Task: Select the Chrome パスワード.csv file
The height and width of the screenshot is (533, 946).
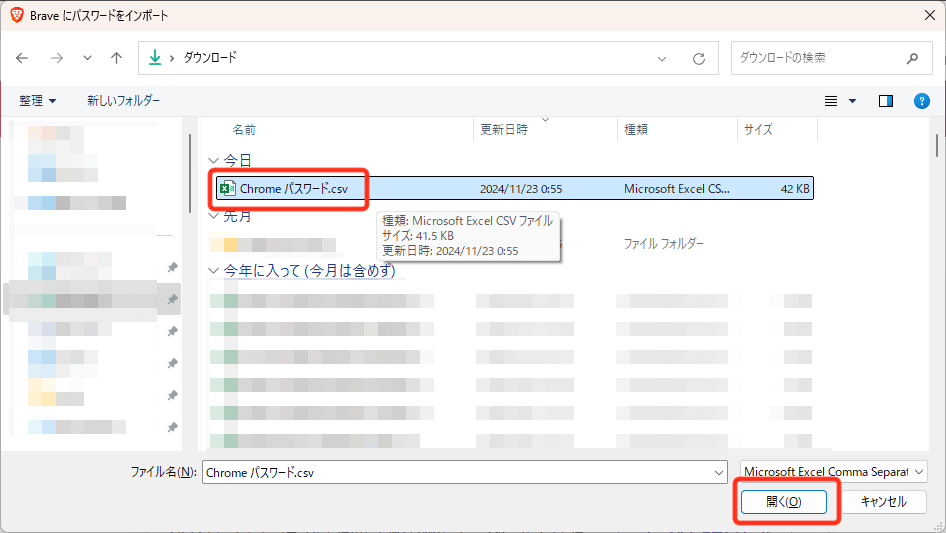Action: coord(515,188)
